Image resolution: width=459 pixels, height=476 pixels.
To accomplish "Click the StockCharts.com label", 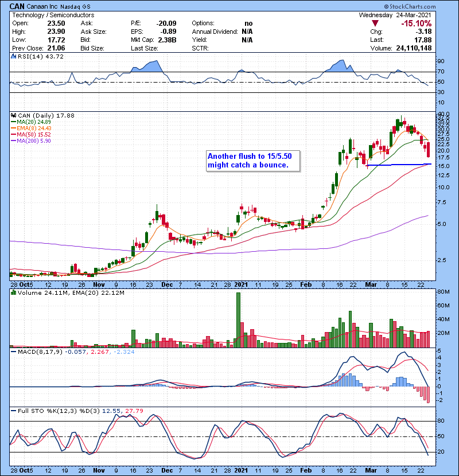I will [x=410, y=6].
